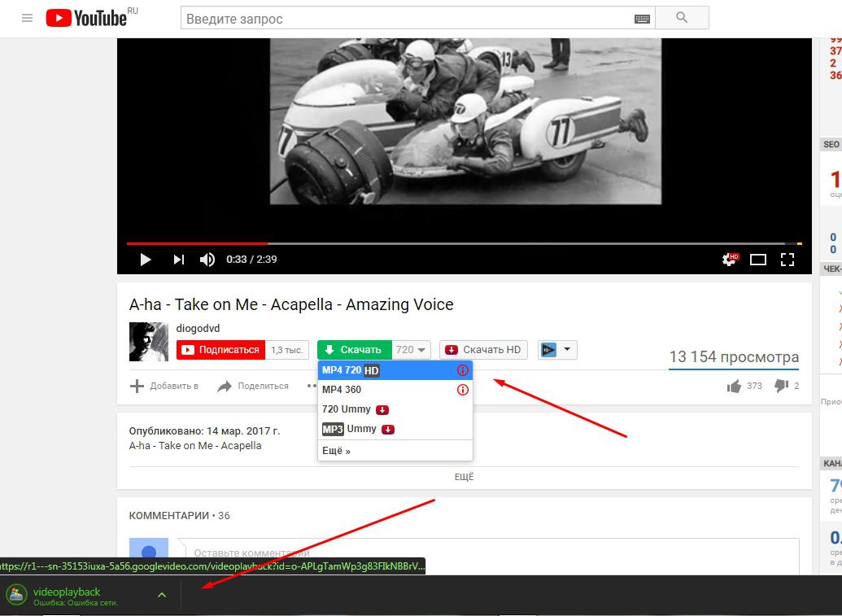Select 'MP4 720 HD' download option
842x616 pixels.
pos(395,370)
